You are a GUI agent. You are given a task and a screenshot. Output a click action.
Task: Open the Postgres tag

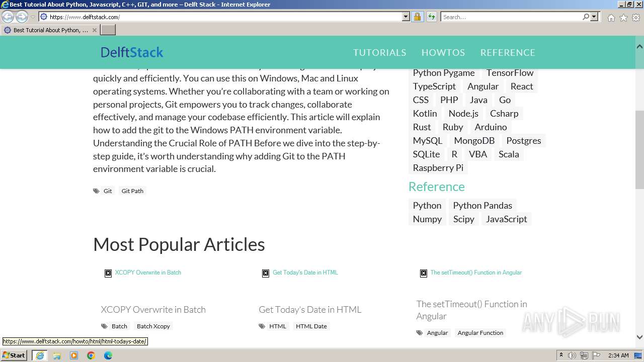(x=523, y=141)
